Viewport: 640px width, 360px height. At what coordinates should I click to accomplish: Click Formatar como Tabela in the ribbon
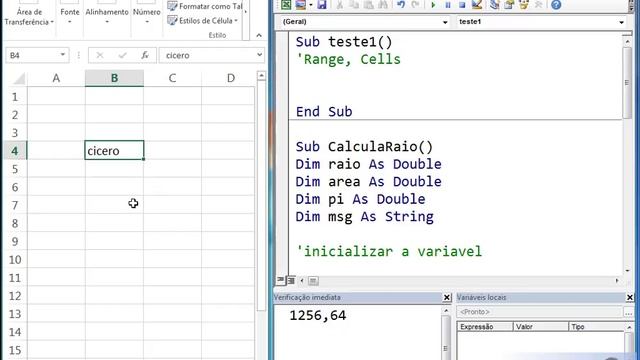tap(205, 6)
